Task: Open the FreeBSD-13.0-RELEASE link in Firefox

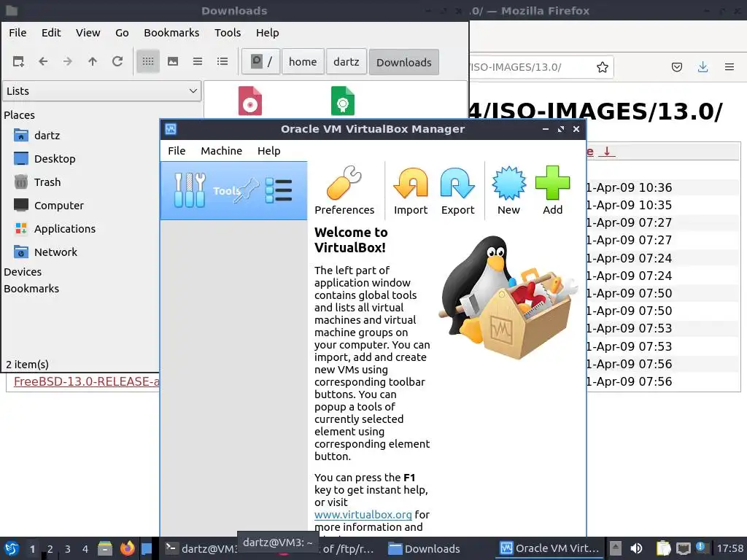Action: click(86, 381)
